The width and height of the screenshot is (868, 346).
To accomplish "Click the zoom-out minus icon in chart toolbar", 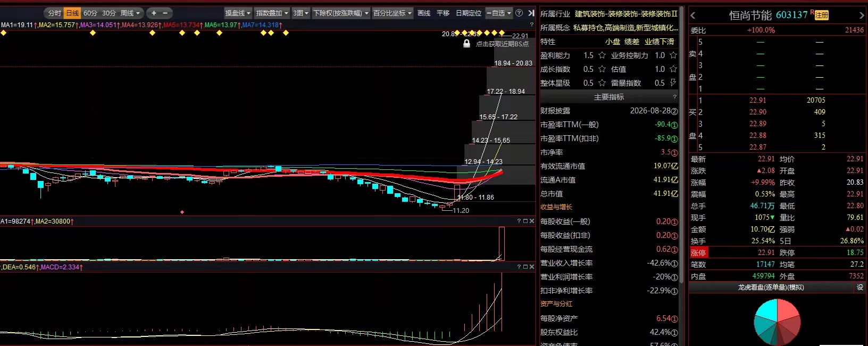I will [165, 13].
